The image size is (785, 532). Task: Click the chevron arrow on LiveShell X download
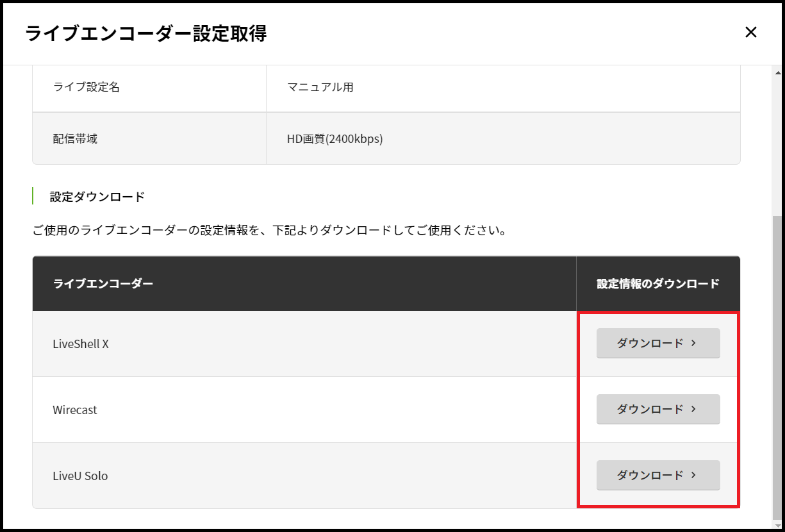tap(694, 344)
